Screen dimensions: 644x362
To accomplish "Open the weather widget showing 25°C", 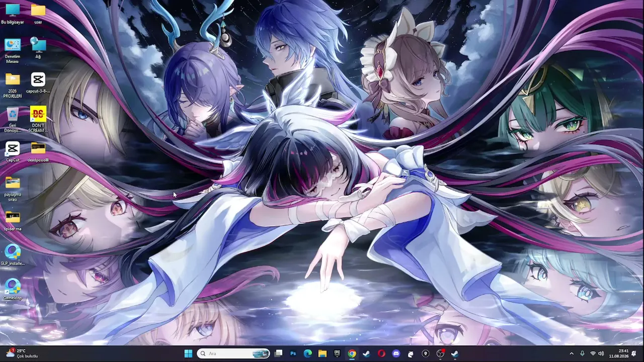I will point(21,353).
